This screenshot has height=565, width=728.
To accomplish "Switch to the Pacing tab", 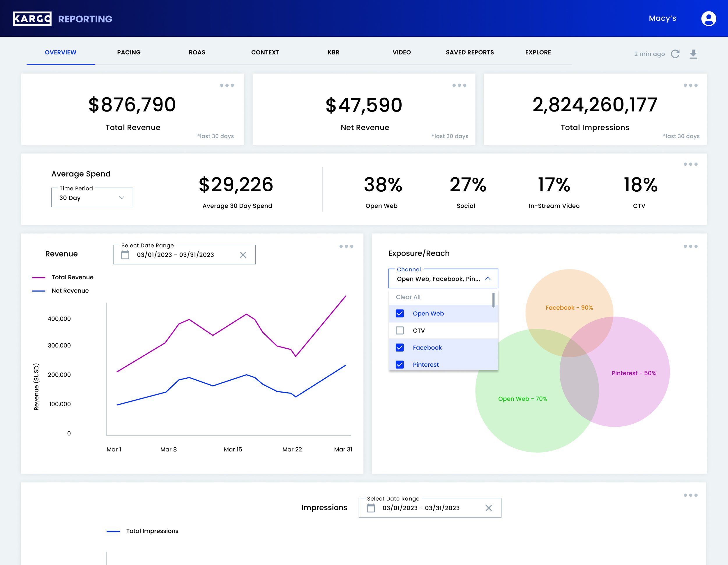I will pyautogui.click(x=129, y=52).
